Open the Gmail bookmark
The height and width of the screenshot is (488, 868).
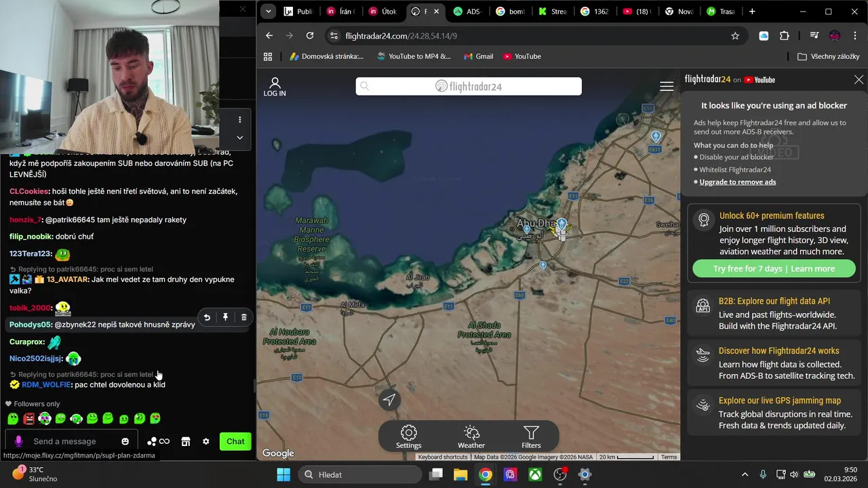tap(478, 56)
